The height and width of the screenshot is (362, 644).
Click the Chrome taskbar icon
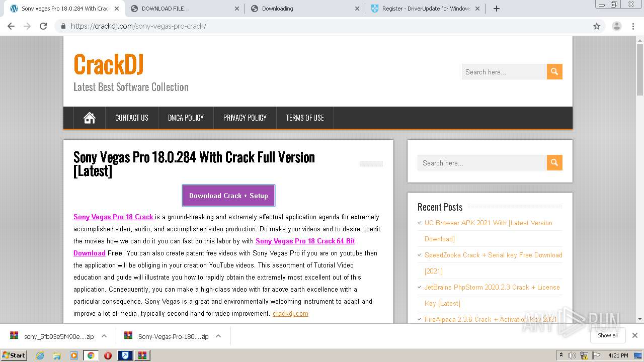91,355
